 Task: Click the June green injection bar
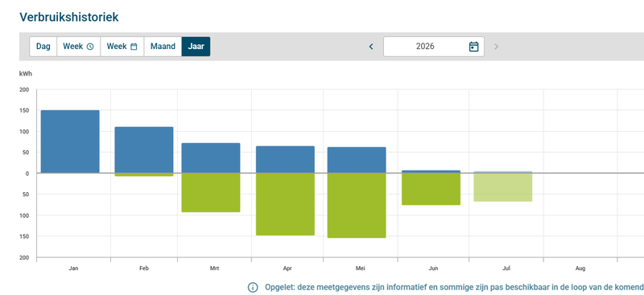pyautogui.click(x=431, y=189)
